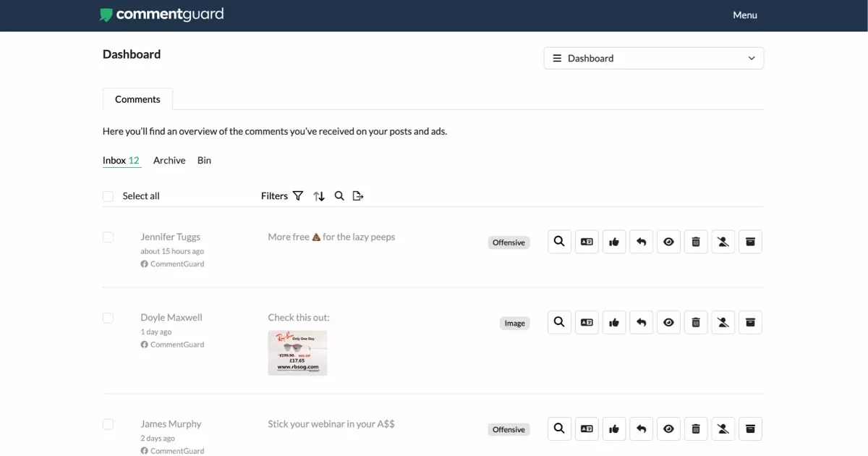Open the Dashboard dropdown
Screen dimensions: 868x456
653,58
